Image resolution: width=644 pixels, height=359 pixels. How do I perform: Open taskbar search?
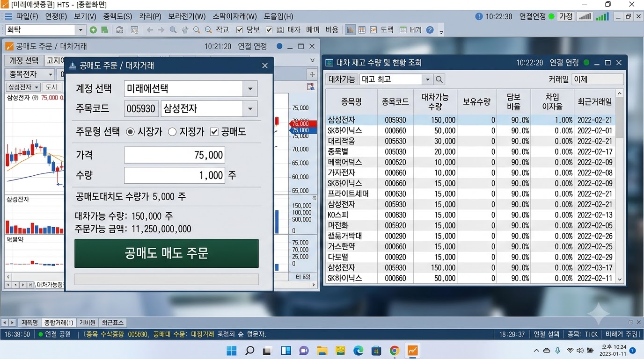point(249,351)
